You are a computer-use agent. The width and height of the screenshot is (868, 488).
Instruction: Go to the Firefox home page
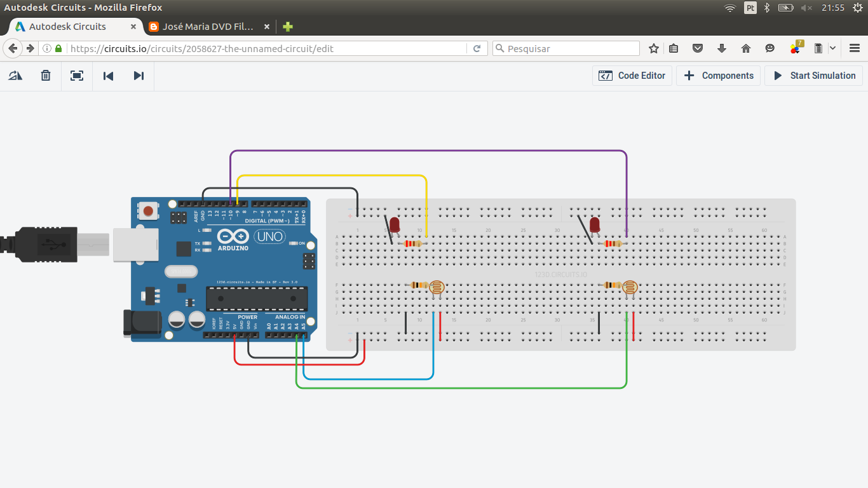point(746,48)
